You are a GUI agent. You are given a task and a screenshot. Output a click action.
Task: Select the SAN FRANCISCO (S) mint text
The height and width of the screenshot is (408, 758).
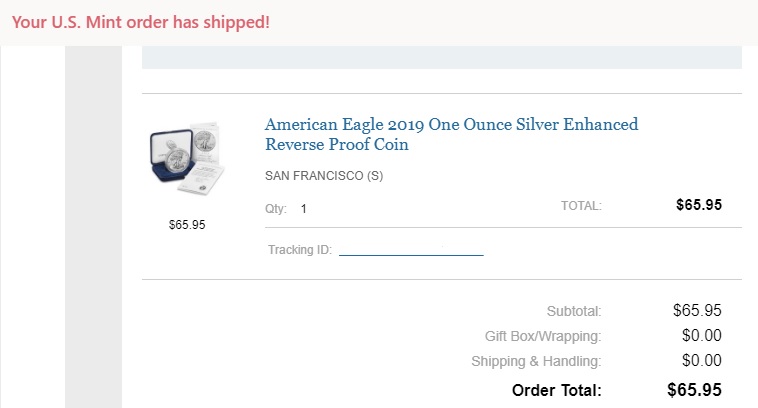click(323, 177)
